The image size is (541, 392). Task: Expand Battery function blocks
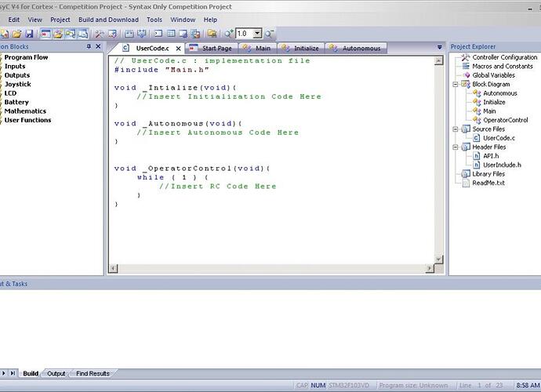pyautogui.click(x=16, y=102)
